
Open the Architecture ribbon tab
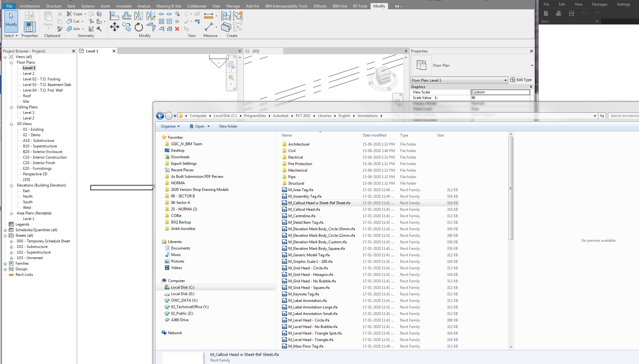coord(30,6)
